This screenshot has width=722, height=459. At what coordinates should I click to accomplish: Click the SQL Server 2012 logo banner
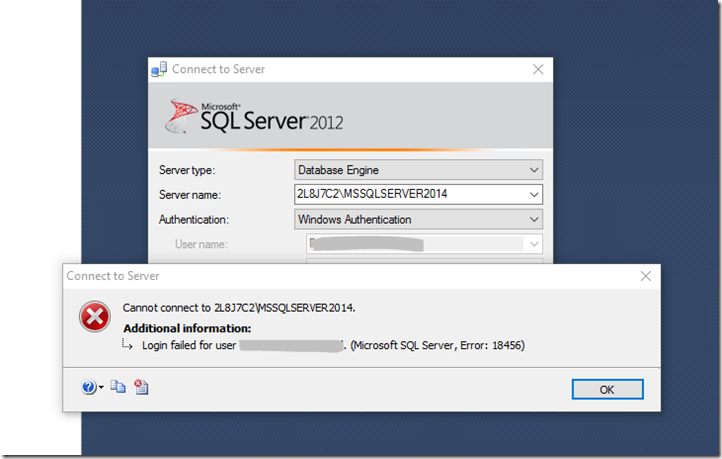point(254,116)
